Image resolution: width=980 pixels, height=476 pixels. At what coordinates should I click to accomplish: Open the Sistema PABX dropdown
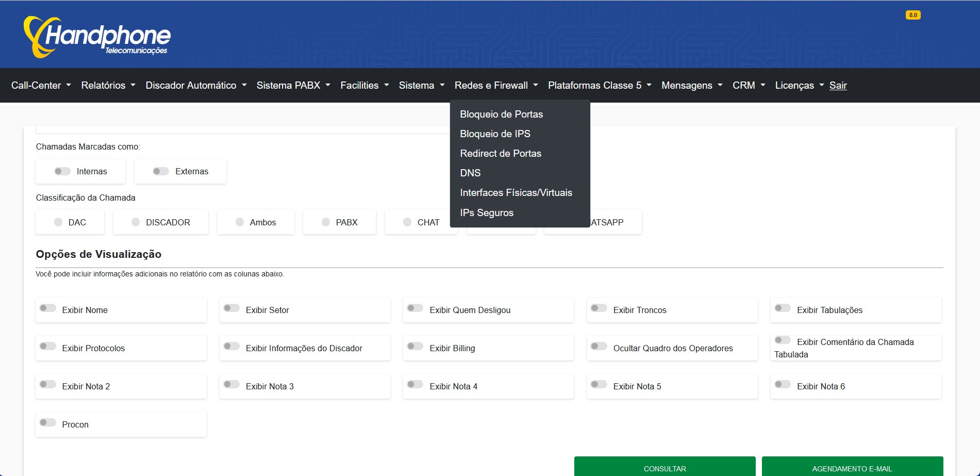pyautogui.click(x=293, y=86)
